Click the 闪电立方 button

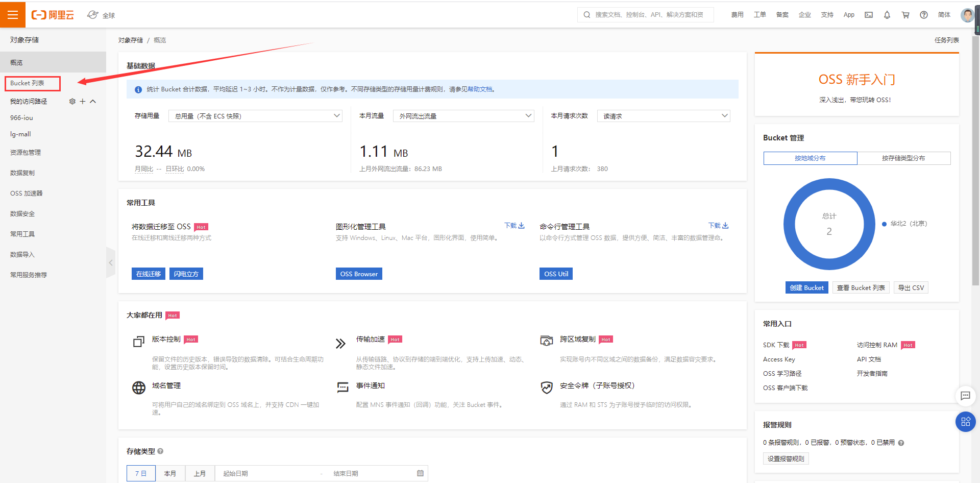pyautogui.click(x=186, y=274)
